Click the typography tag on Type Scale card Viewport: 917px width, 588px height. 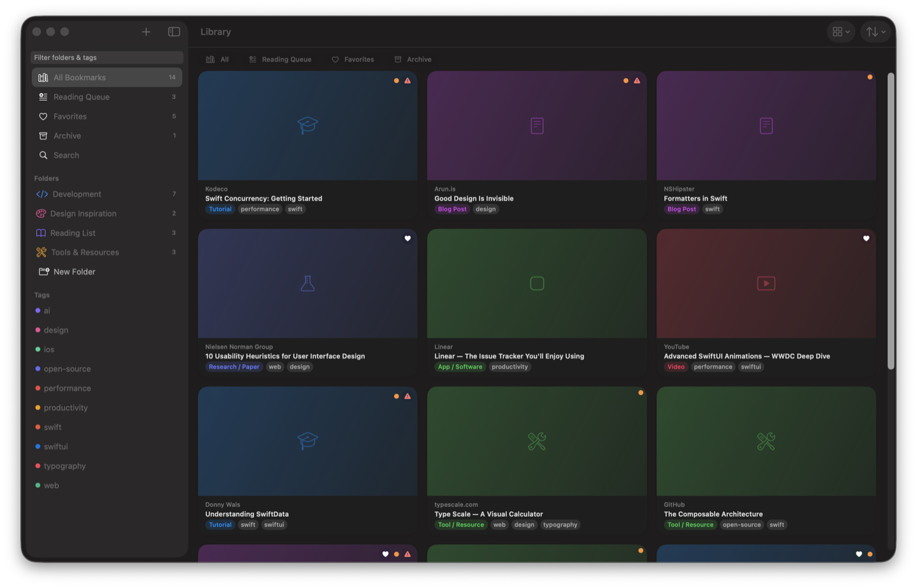[560, 525]
